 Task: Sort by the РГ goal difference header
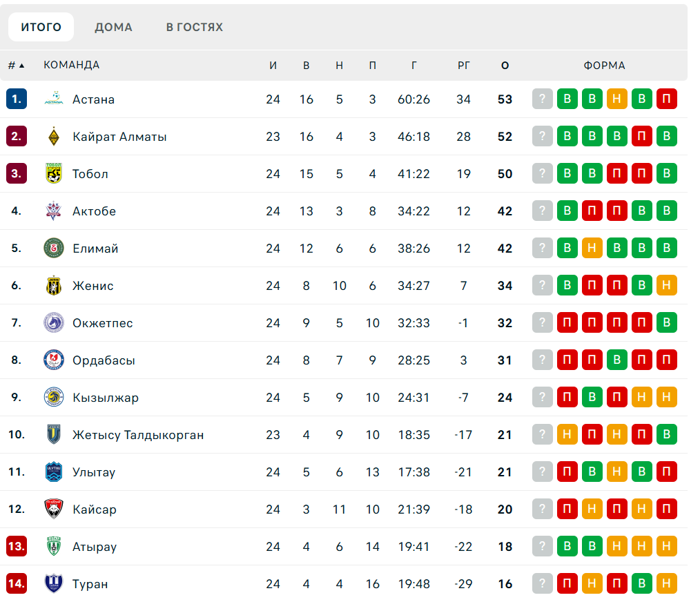464,66
